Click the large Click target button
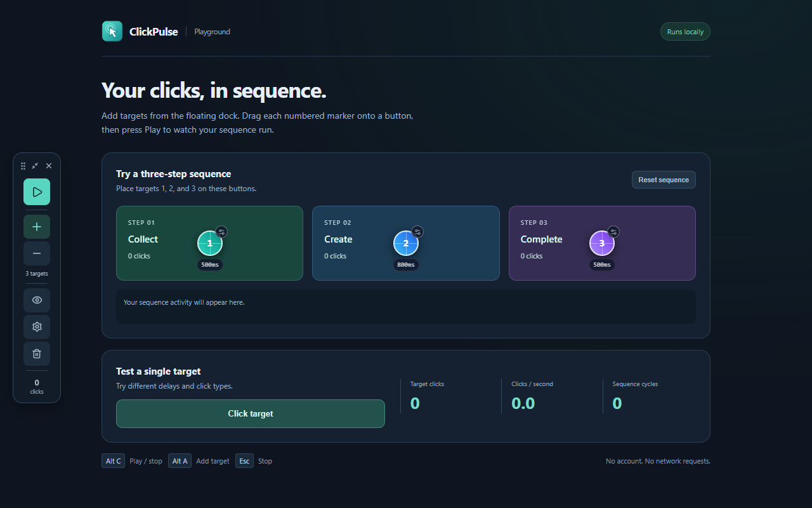Screen dimensions: 812x508 pyautogui.click(x=251, y=413)
